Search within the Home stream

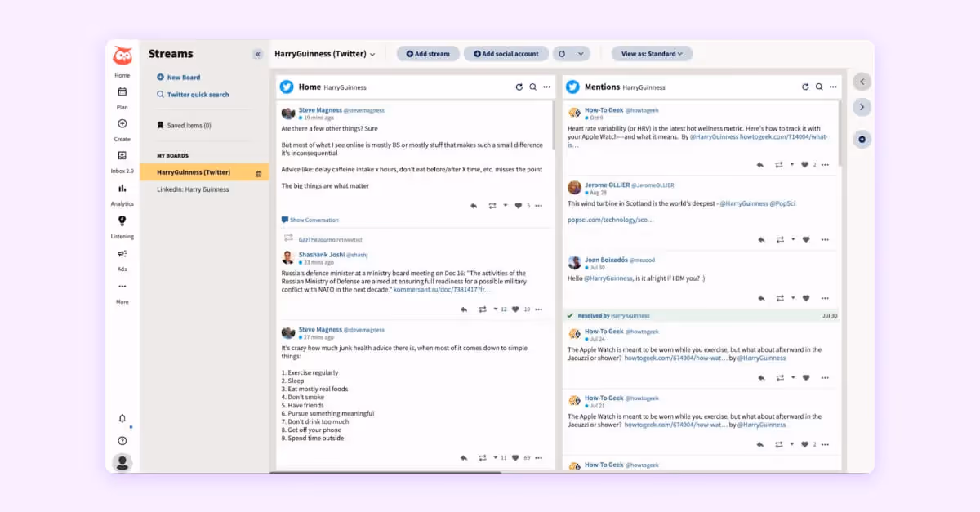coord(532,87)
